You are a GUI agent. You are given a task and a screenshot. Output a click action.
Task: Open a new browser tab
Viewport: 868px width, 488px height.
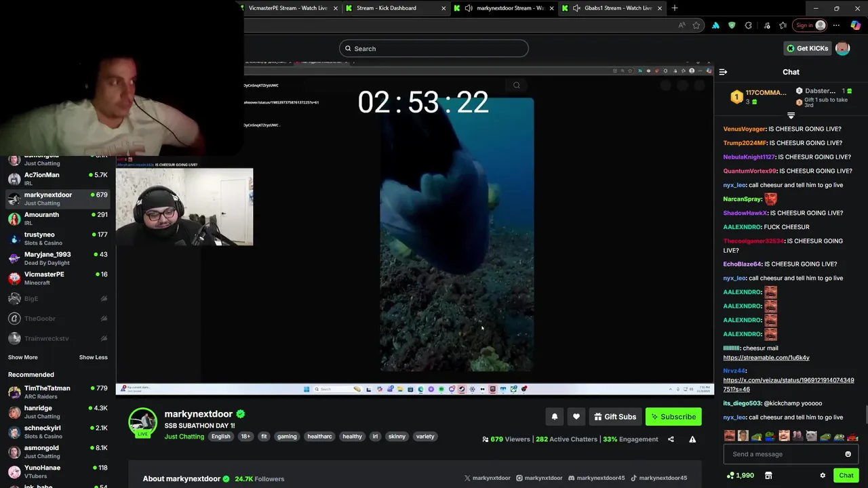point(674,8)
